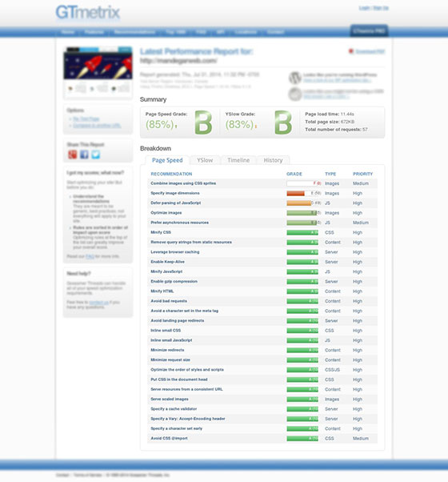This screenshot has height=482, width=448.
Task: Click the Optimize images grade bar
Action: 302,213
